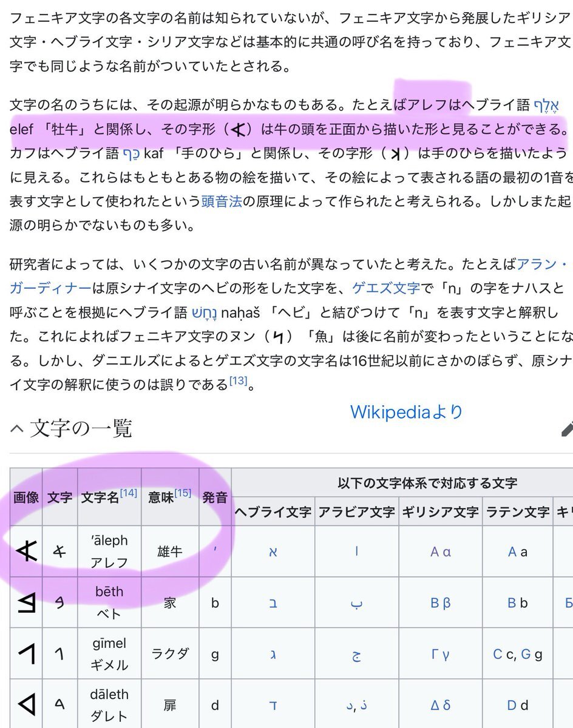Follow the ゲエズ文字 link
The image size is (573, 728).
(385, 288)
